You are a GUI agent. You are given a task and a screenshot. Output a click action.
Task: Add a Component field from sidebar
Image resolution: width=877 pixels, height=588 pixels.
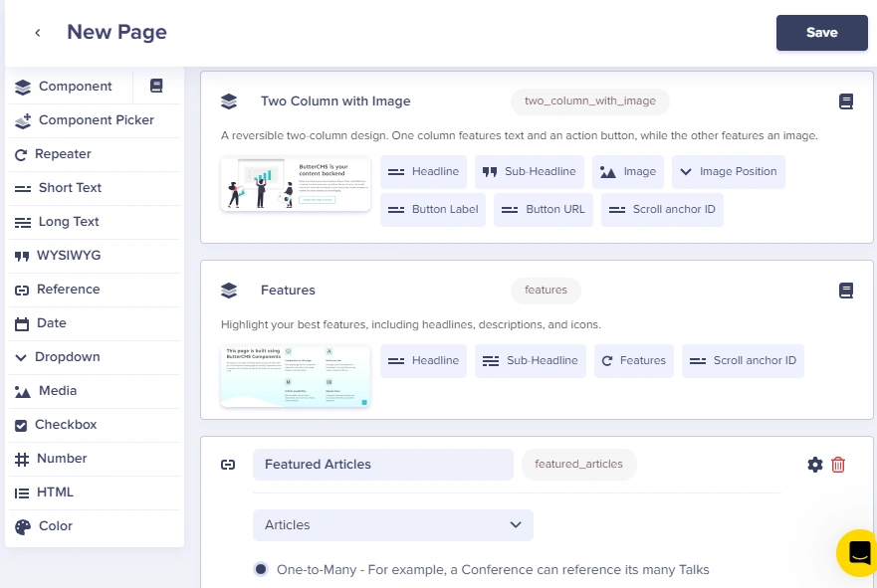[x=70, y=87]
